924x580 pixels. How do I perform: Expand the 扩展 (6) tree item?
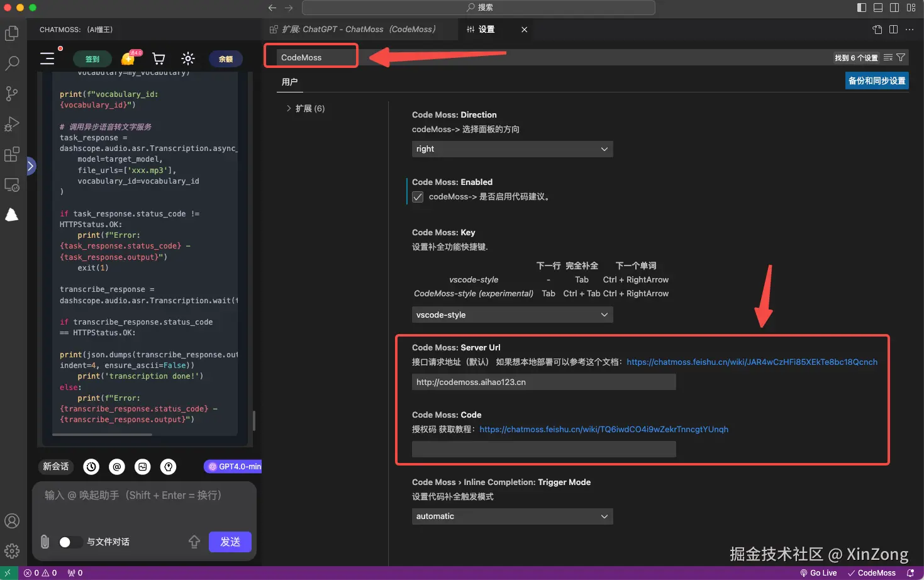pyautogui.click(x=306, y=108)
